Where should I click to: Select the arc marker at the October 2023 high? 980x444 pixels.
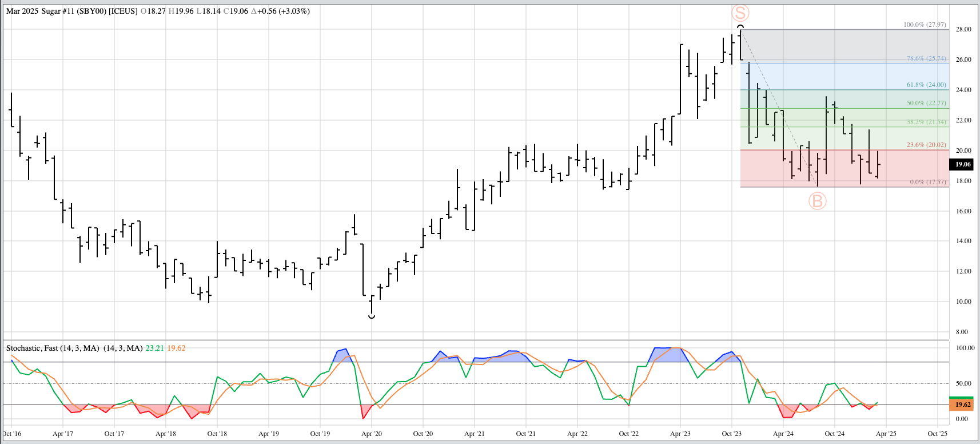tap(740, 27)
